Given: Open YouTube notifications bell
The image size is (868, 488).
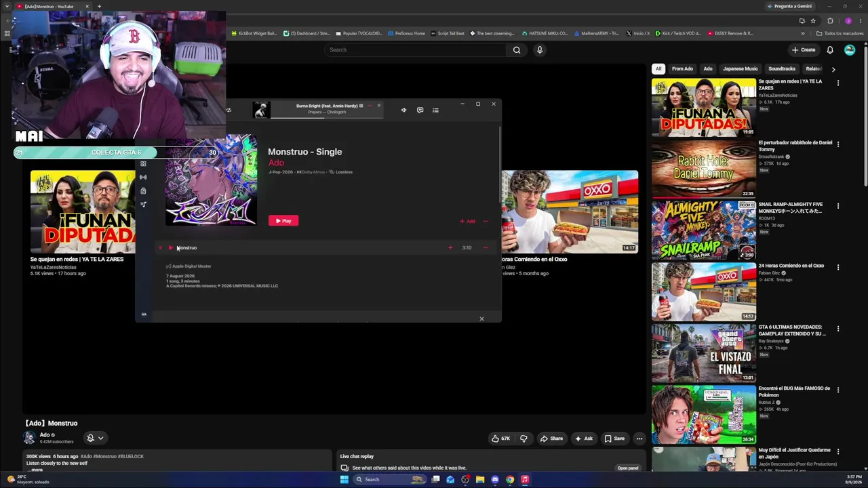Looking at the screenshot, I should 830,49.
